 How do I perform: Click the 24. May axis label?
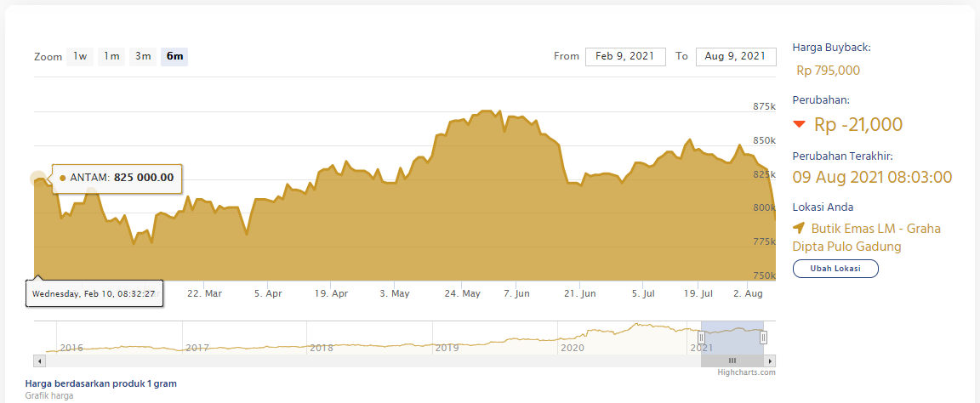tap(462, 293)
